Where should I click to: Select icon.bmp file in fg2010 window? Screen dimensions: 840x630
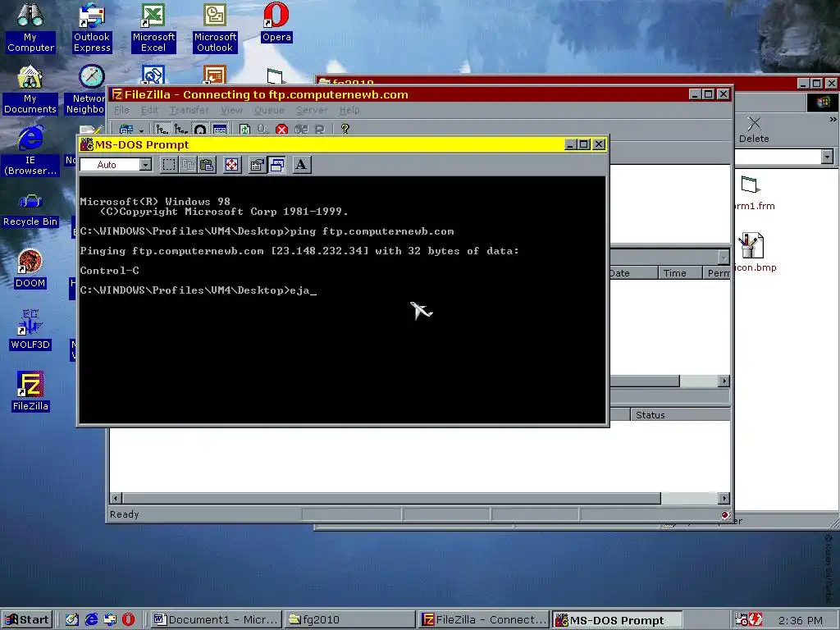tap(755, 253)
